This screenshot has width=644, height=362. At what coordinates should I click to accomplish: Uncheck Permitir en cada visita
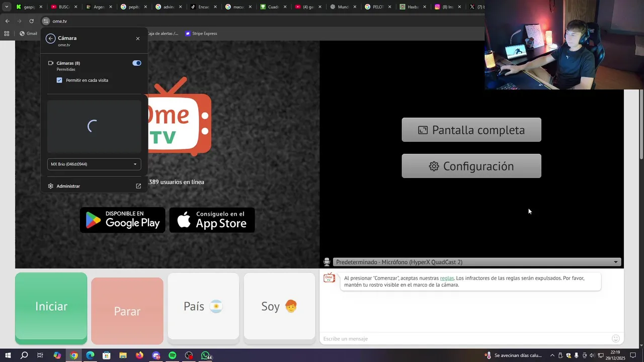click(59, 80)
